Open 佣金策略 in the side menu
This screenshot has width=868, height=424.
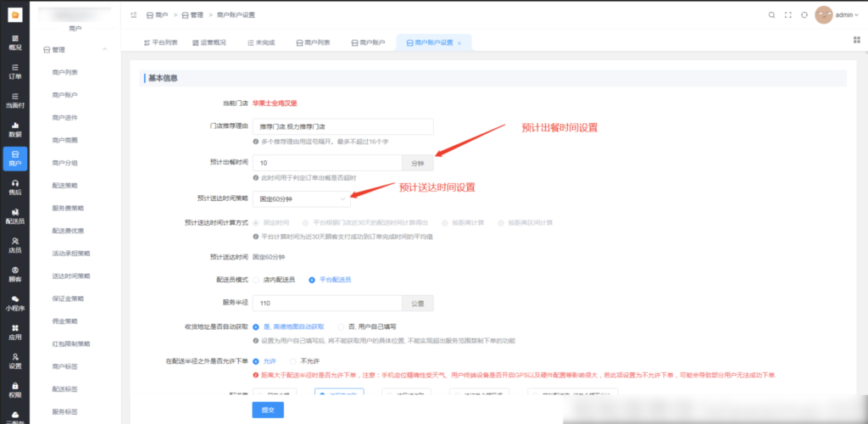point(64,321)
